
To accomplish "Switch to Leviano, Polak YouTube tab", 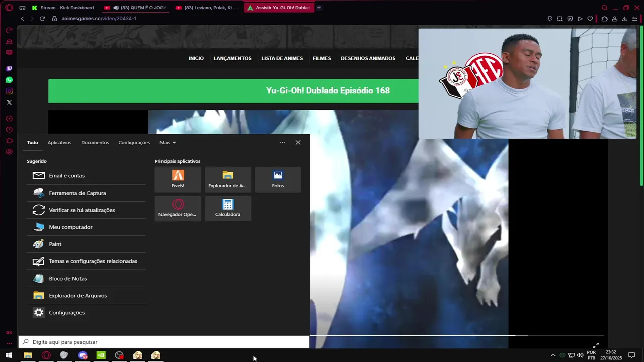I will (x=208, y=8).
